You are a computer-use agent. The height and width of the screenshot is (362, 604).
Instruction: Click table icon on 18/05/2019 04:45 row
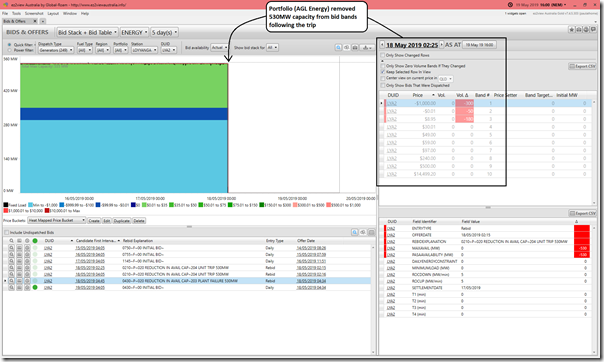[19, 281]
